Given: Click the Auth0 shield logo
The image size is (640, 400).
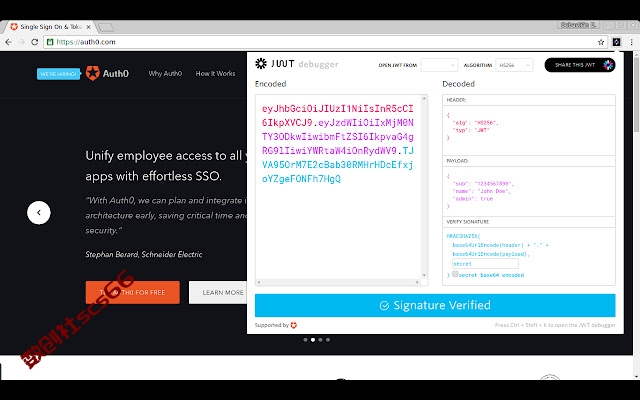Looking at the screenshot, I should click(93, 73).
